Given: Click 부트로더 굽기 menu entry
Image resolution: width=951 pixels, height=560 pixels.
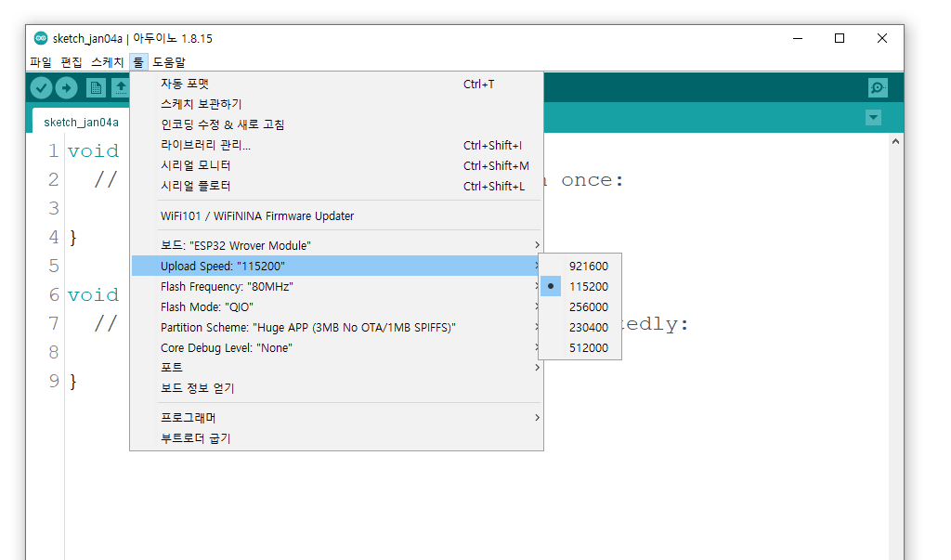Looking at the screenshot, I should coord(336,438).
